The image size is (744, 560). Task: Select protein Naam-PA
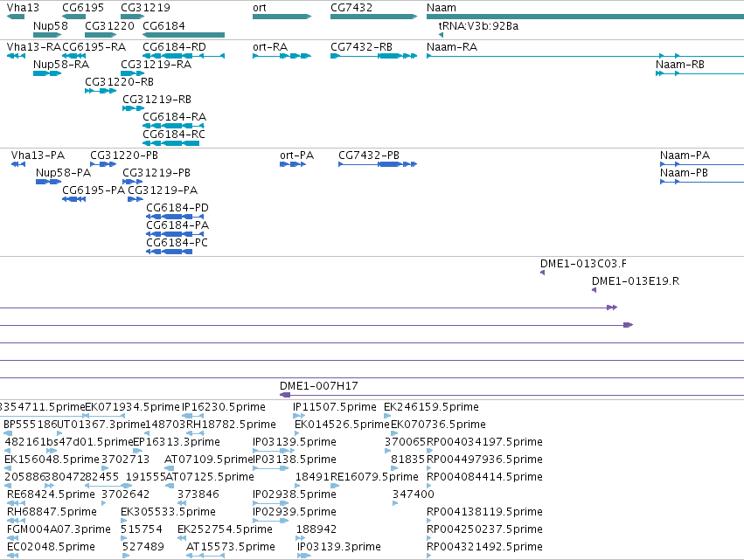[685, 156]
